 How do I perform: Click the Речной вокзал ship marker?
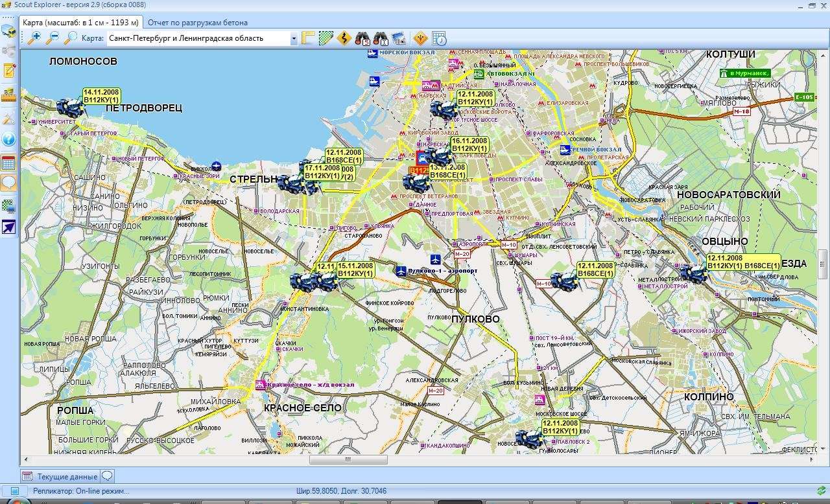click(565, 150)
